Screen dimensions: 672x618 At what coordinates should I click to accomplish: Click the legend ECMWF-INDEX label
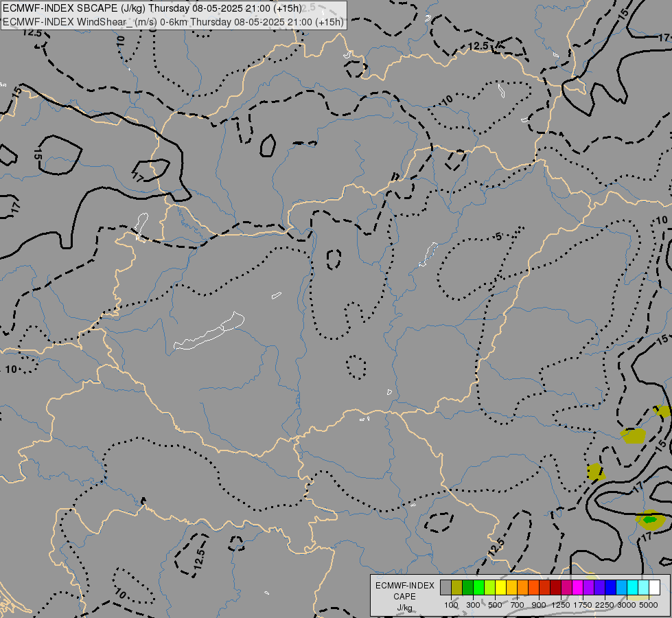404,586
